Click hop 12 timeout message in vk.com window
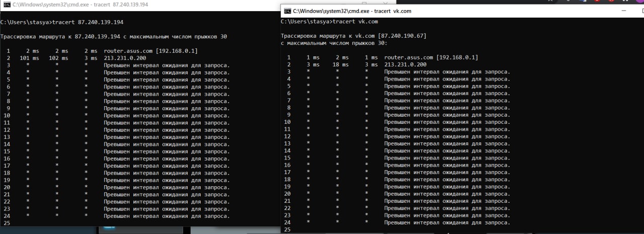 coord(447,136)
